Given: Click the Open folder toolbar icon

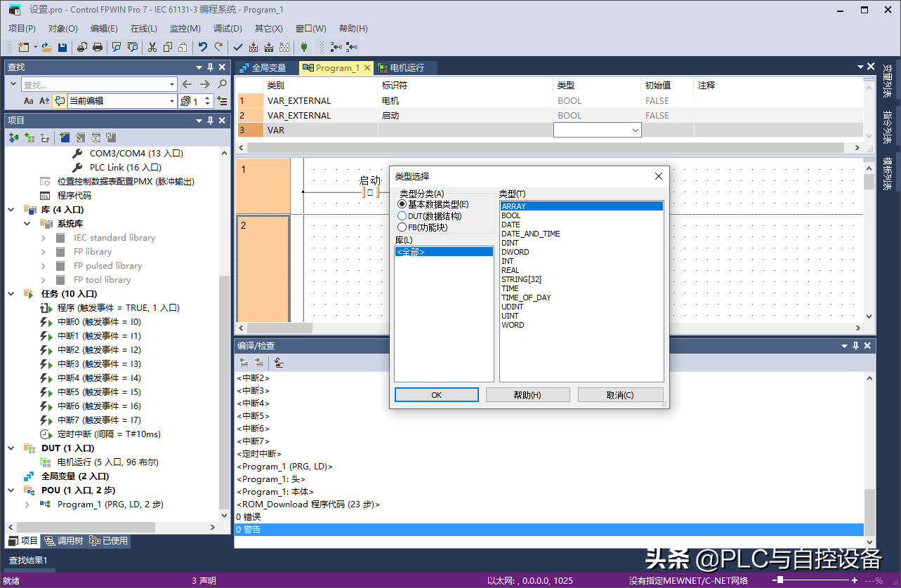Looking at the screenshot, I should pos(46,47).
